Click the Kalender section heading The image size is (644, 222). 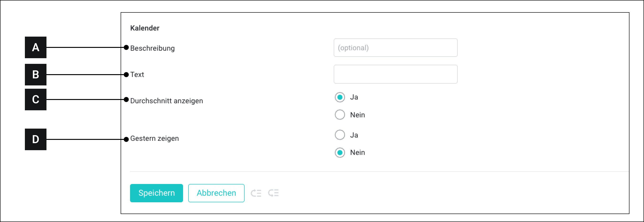pos(145,28)
